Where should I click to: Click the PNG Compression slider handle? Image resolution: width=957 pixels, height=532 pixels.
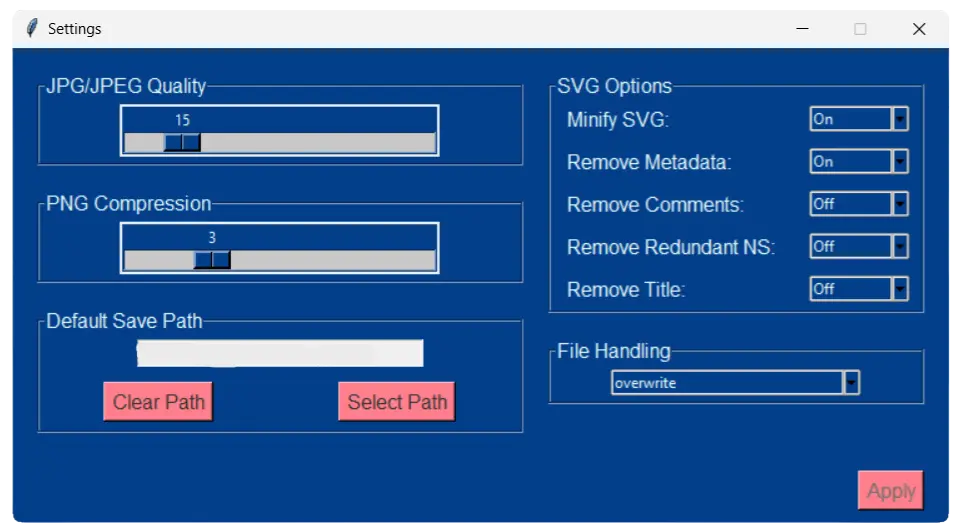tap(212, 260)
